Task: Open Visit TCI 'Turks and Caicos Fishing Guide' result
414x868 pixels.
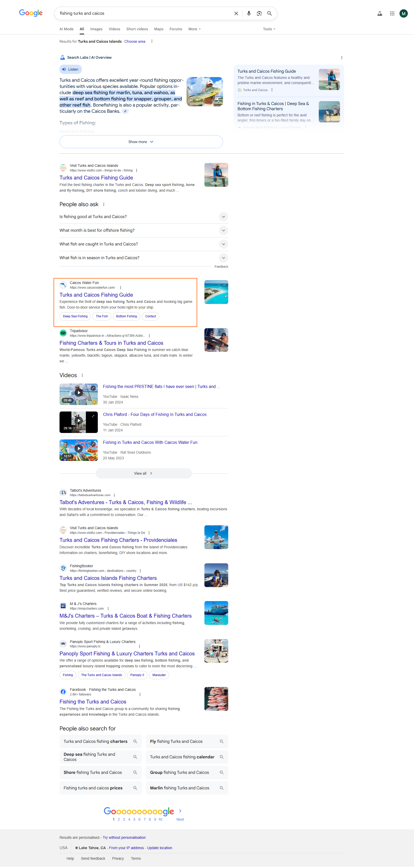Action: 96,178
